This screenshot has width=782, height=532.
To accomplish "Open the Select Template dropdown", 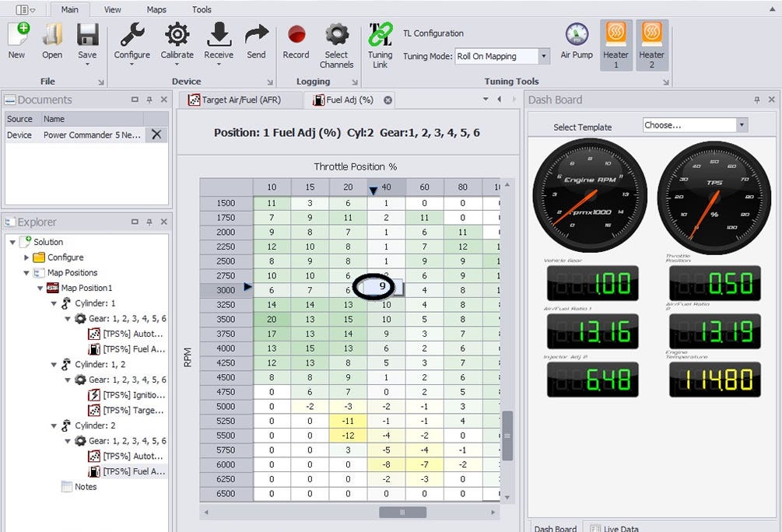I will click(742, 125).
